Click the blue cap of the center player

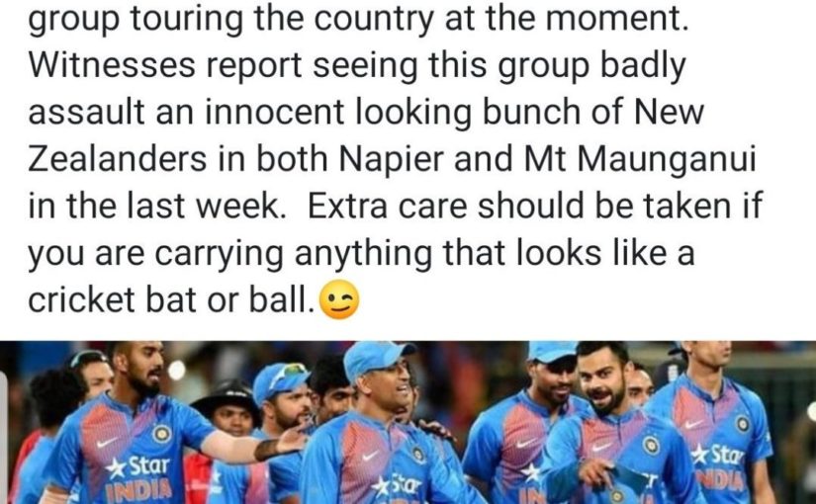click(x=376, y=360)
